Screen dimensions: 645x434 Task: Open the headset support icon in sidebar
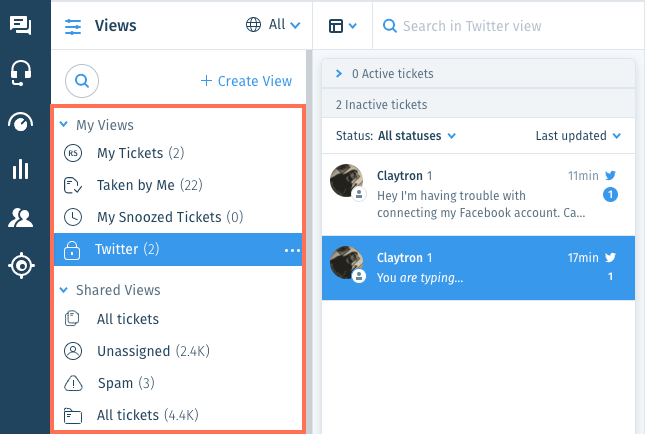(x=21, y=73)
